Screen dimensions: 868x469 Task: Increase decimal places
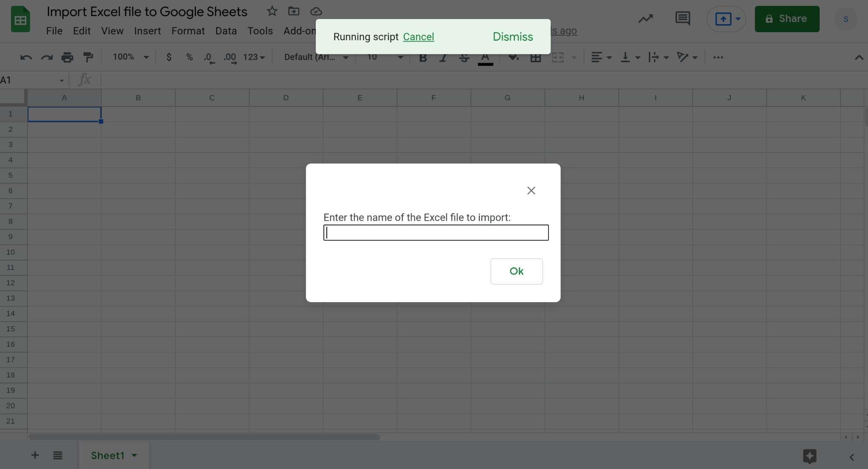pyautogui.click(x=230, y=58)
